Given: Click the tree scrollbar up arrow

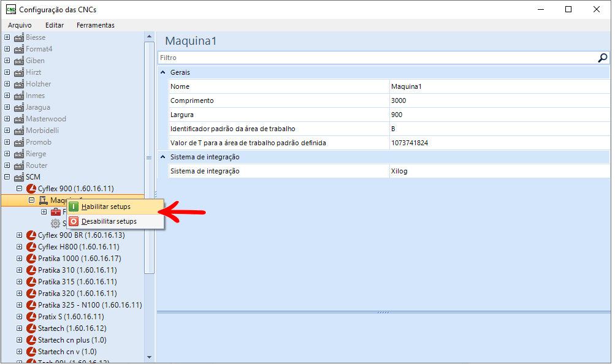Looking at the screenshot, I should tap(149, 37).
